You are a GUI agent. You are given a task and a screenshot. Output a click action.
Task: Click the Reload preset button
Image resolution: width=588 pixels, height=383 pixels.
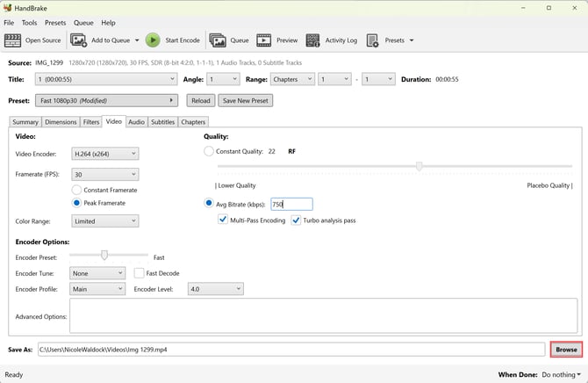[x=201, y=101]
